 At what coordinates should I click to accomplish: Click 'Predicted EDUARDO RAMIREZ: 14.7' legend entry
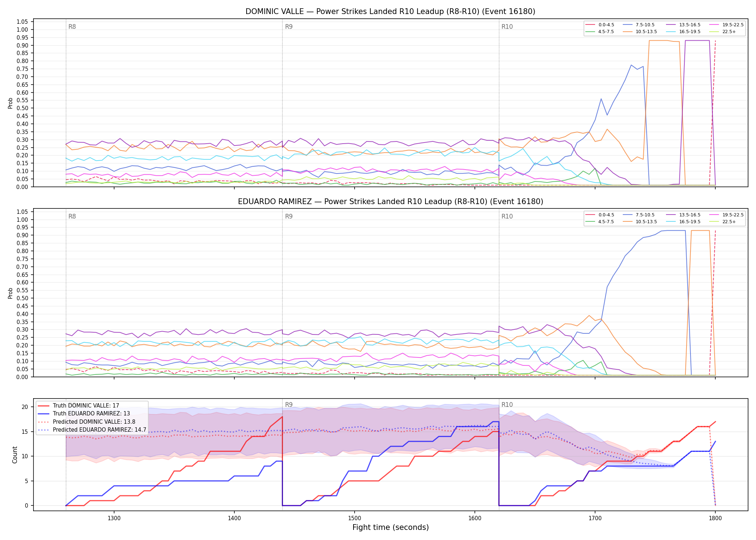click(x=92, y=430)
